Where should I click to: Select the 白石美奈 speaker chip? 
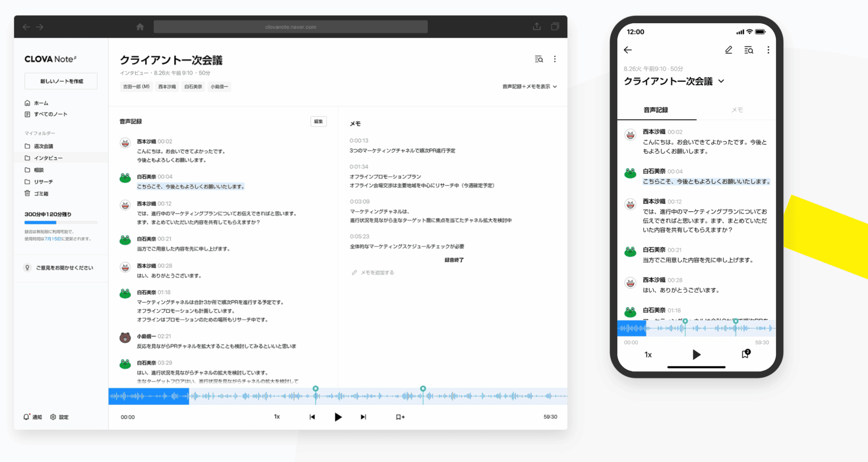pos(193,86)
